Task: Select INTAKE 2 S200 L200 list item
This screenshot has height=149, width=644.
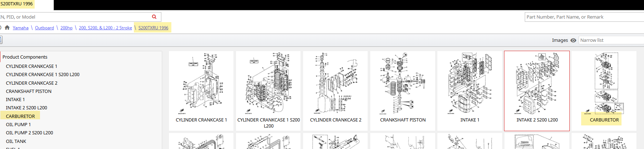Action: point(26,108)
